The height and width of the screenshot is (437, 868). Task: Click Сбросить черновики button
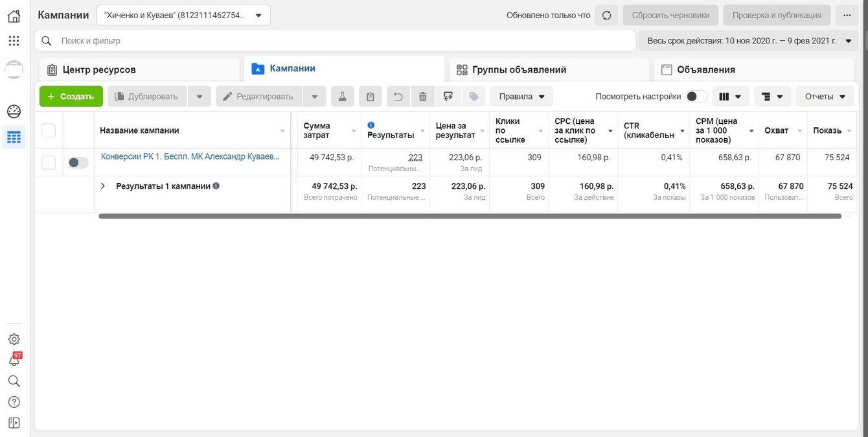670,15
